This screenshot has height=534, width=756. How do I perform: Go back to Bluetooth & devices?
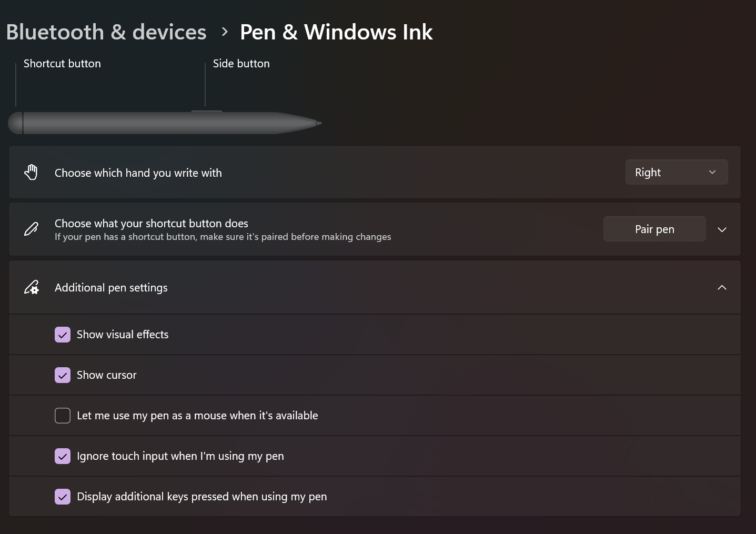[106, 32]
